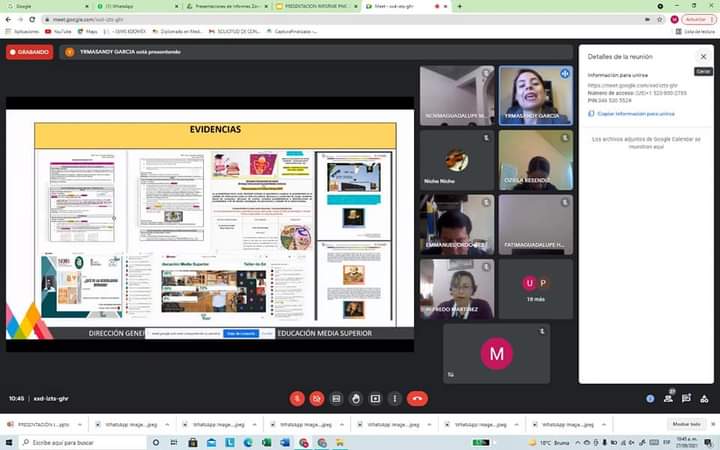Copy the meeting joining information link

(x=631, y=113)
